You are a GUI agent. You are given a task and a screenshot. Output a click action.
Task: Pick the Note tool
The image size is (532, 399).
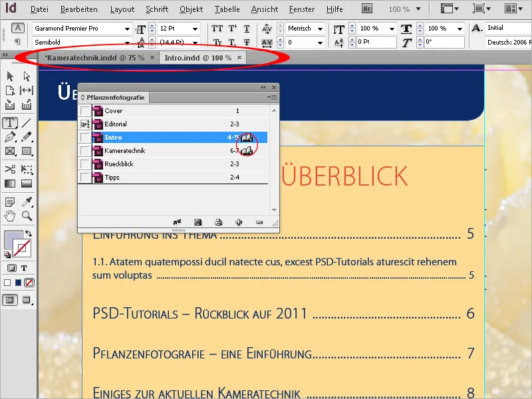(10, 202)
